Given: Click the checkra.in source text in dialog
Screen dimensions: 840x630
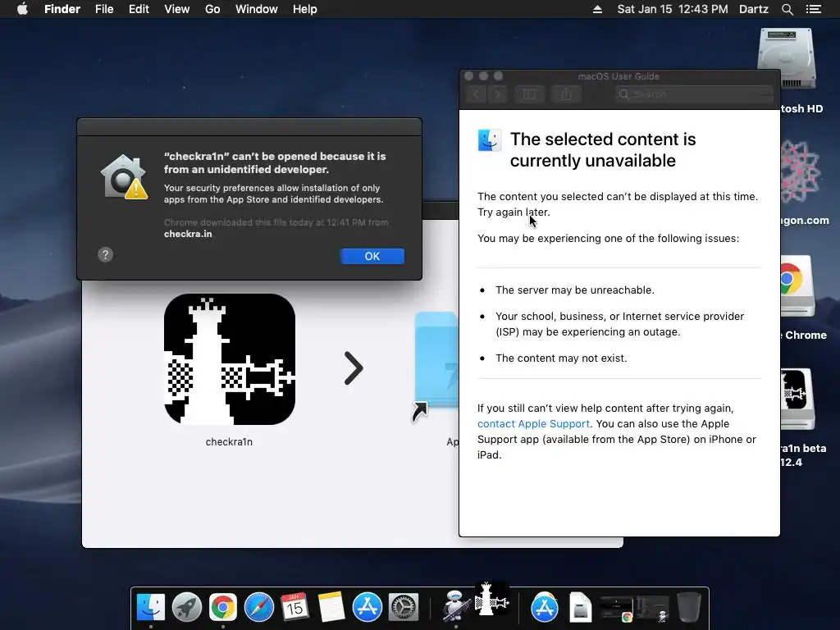Looking at the screenshot, I should tap(188, 234).
